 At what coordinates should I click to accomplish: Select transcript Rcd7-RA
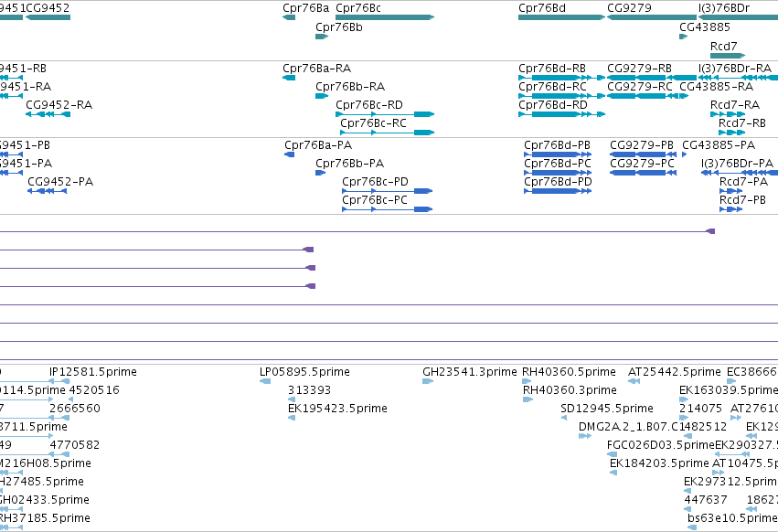pos(728,114)
